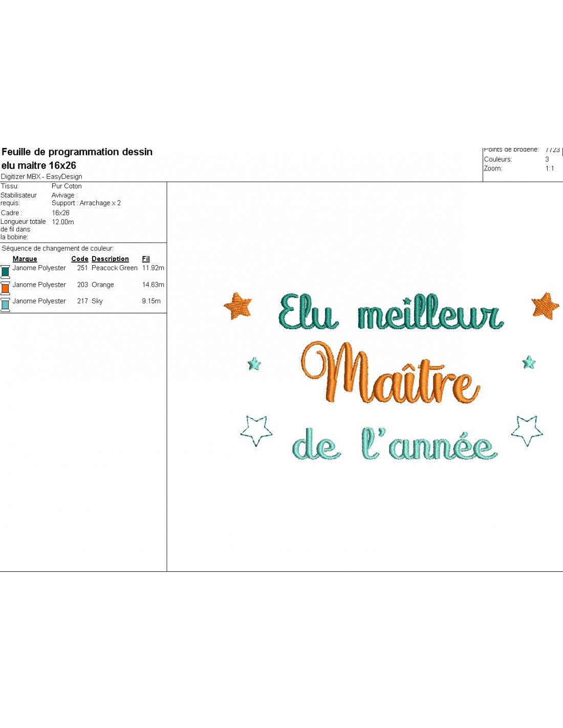Select the outlined star at bottom left

(256, 430)
